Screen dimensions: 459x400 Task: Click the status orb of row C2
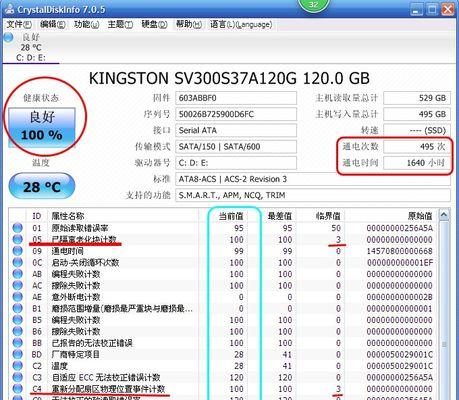17,366
